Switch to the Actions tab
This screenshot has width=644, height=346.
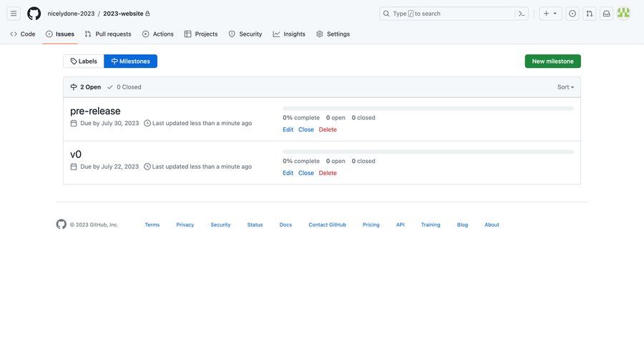pyautogui.click(x=158, y=34)
